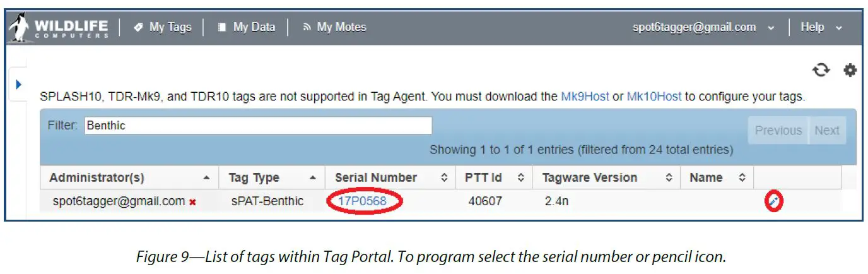Screen dimensions: 868x274
Task: Click the serial number 17P0568 link
Action: click(362, 201)
